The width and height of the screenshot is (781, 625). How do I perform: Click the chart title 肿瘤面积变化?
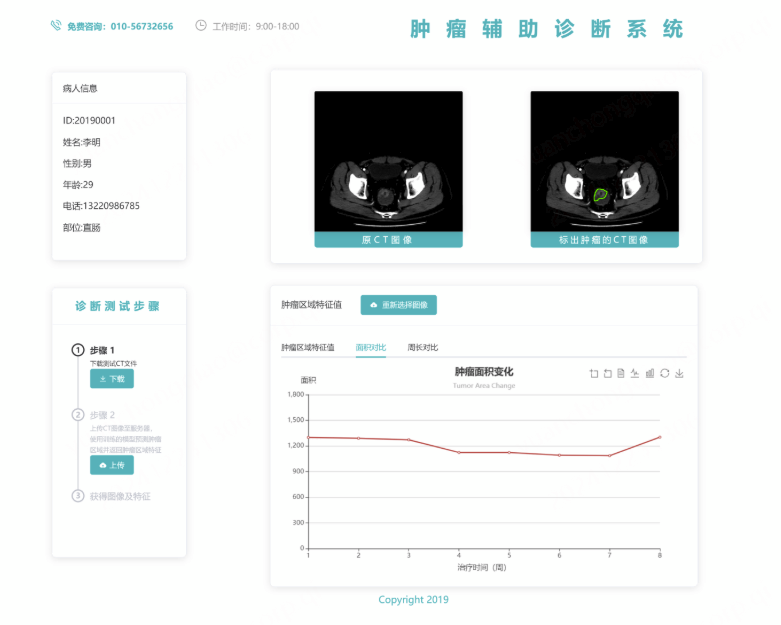click(484, 372)
